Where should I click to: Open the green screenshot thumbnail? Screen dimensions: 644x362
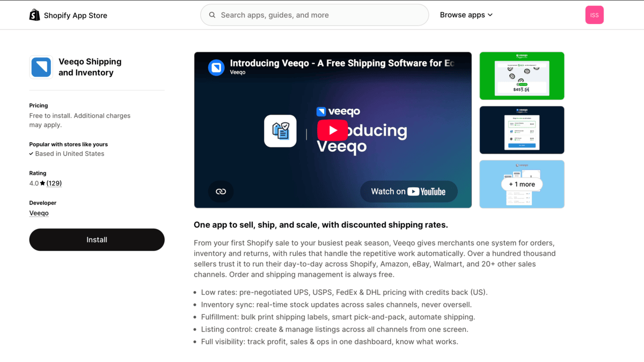tap(522, 76)
